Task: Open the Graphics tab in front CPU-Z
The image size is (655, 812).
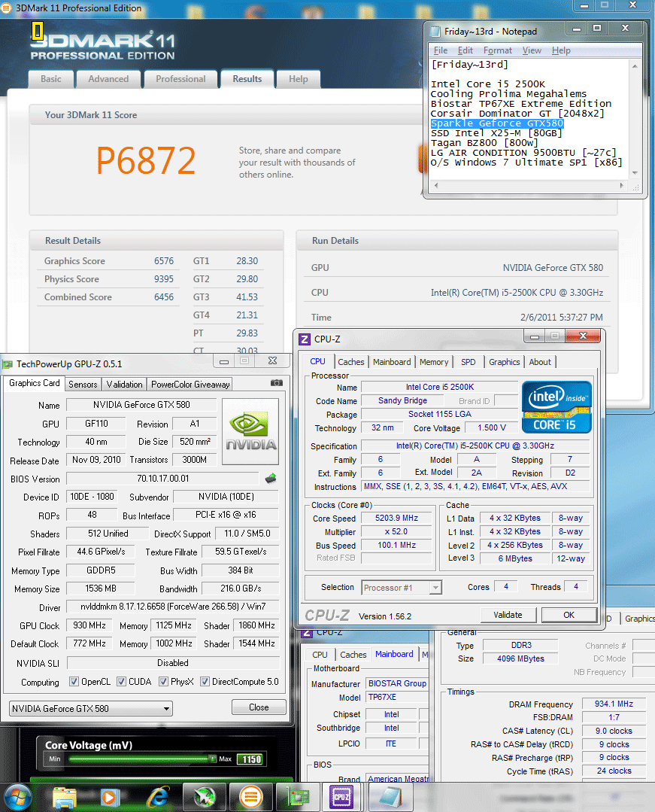Action: coord(504,362)
